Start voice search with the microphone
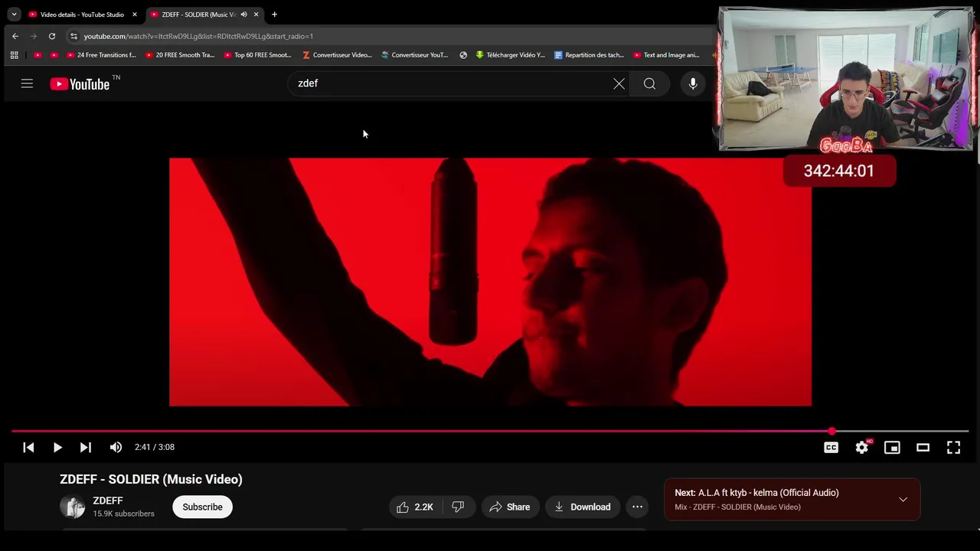980x551 pixels. 693,83
